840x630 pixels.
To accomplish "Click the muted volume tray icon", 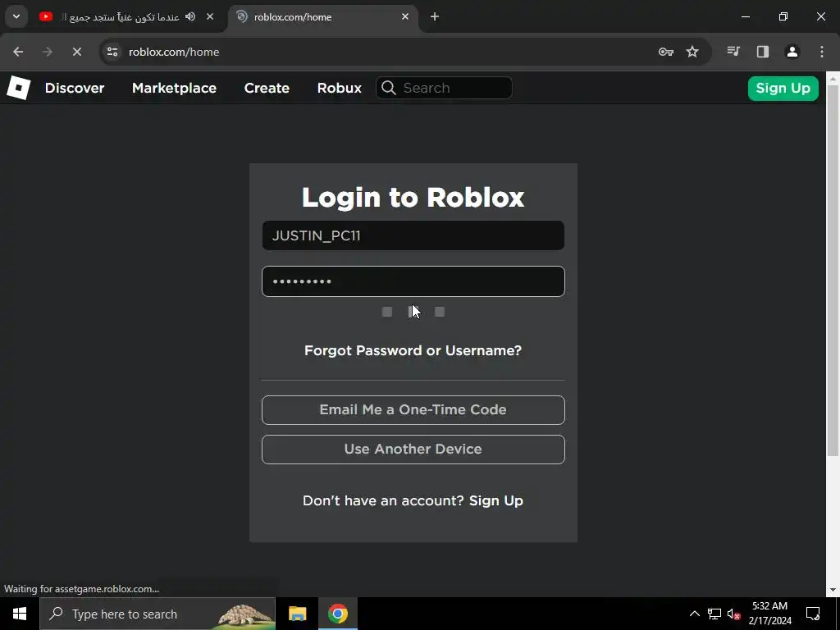I will pyautogui.click(x=734, y=614).
